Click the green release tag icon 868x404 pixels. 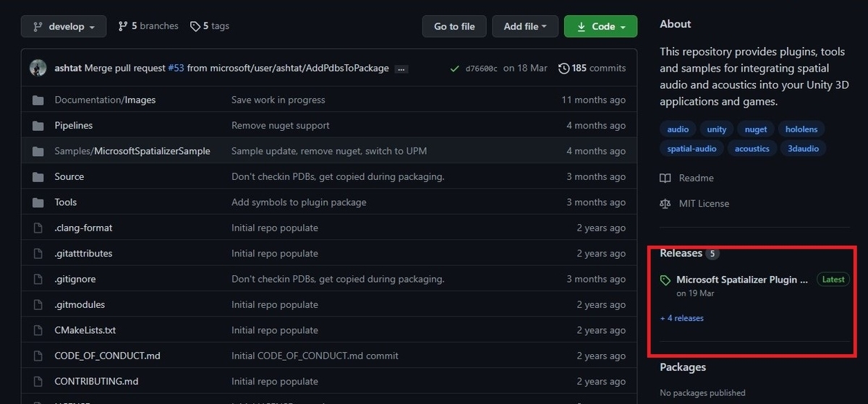[x=665, y=280]
